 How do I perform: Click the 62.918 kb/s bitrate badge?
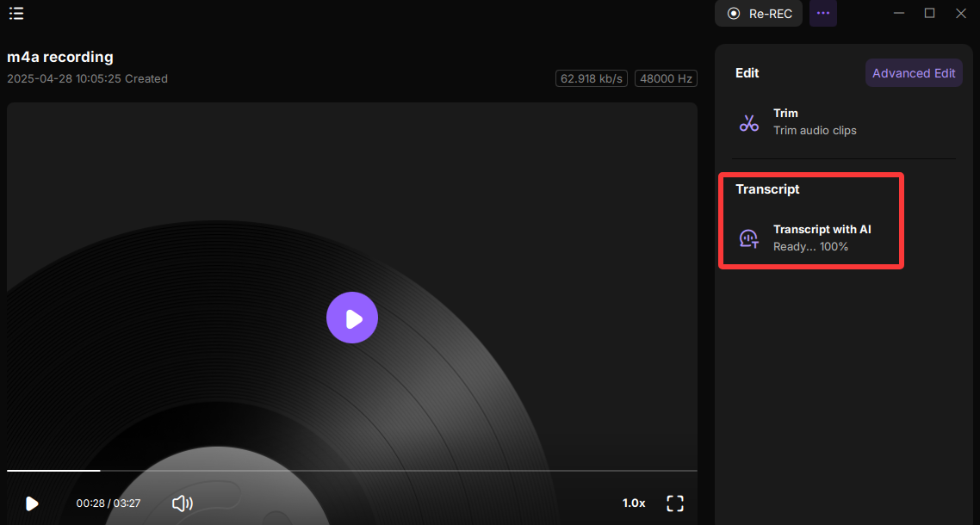tap(592, 78)
